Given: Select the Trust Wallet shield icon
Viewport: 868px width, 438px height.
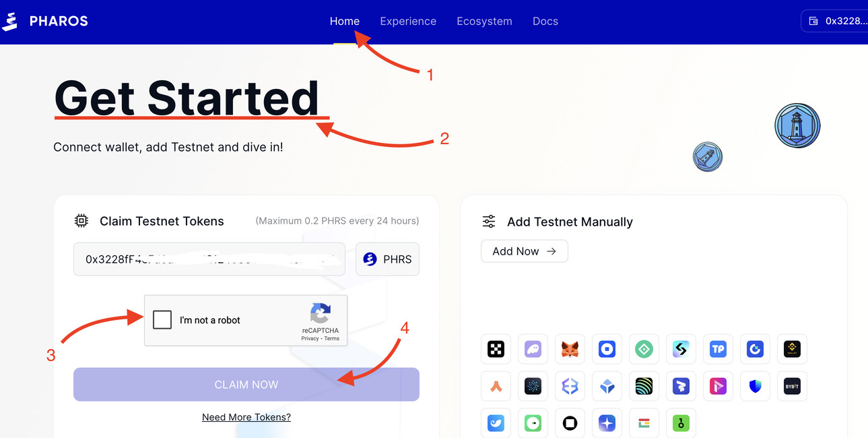Looking at the screenshot, I should point(755,386).
